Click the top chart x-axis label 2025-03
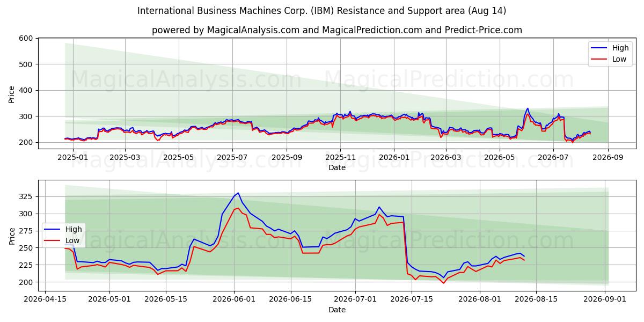Screen dimensions: 644x322 pyautogui.click(x=125, y=158)
